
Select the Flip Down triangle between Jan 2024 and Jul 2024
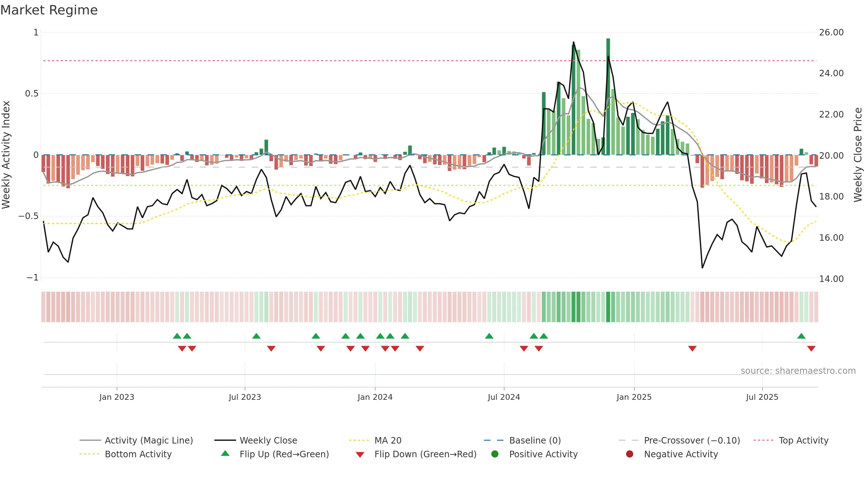(x=420, y=348)
